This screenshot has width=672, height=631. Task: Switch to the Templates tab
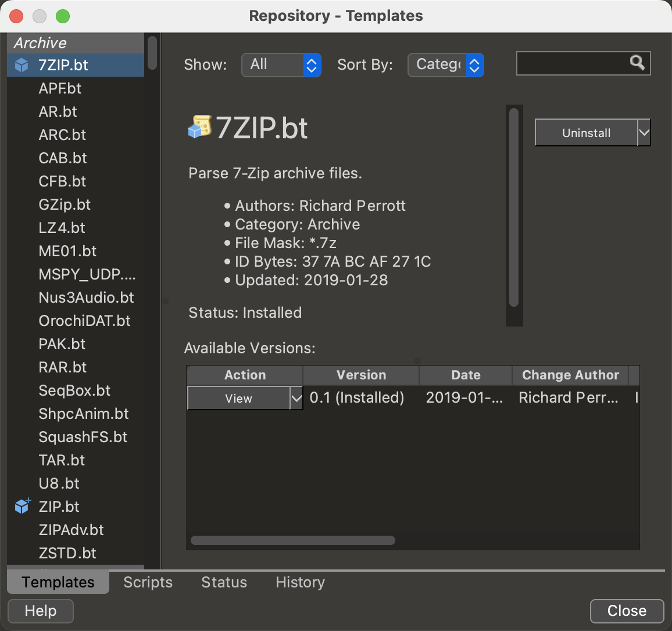click(x=58, y=582)
